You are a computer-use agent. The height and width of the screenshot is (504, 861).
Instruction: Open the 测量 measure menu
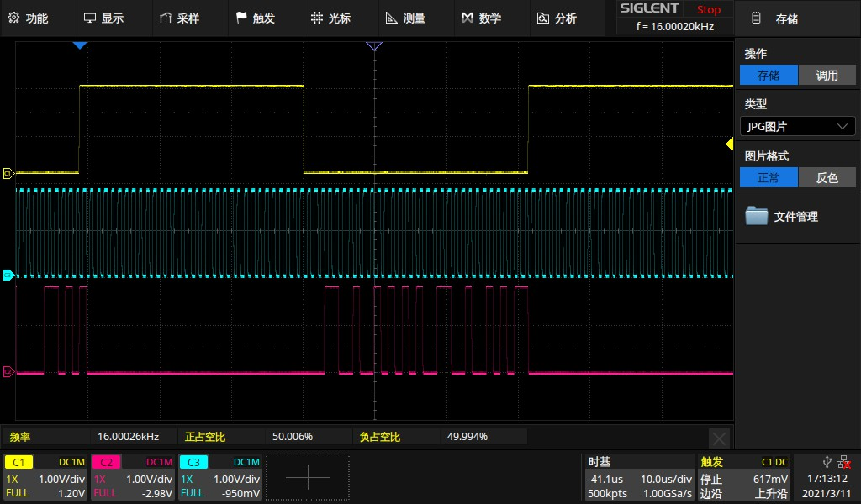405,18
